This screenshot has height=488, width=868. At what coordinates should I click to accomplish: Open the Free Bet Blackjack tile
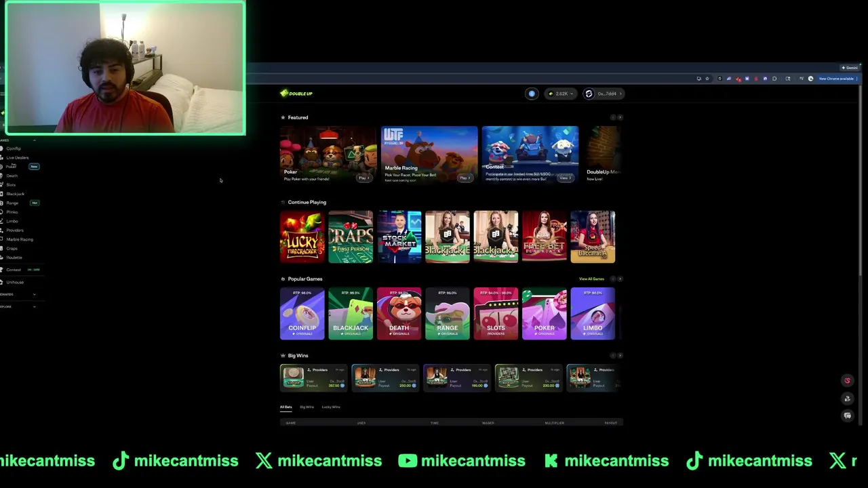[545, 237]
